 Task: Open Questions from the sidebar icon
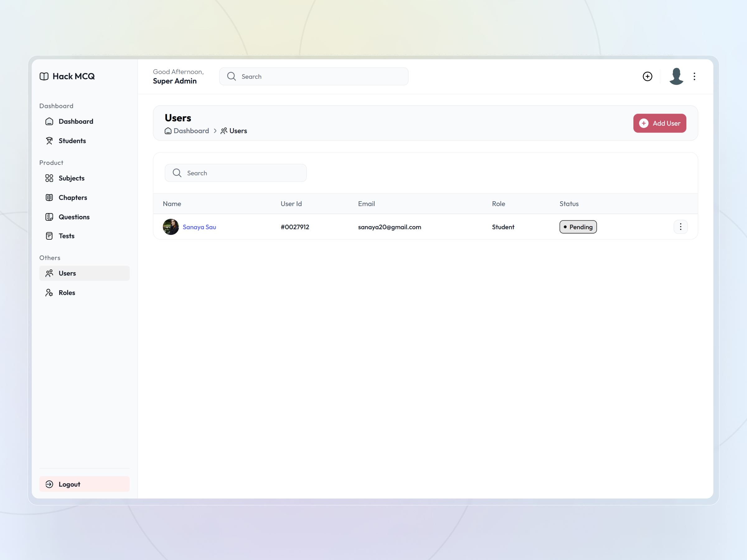(49, 217)
